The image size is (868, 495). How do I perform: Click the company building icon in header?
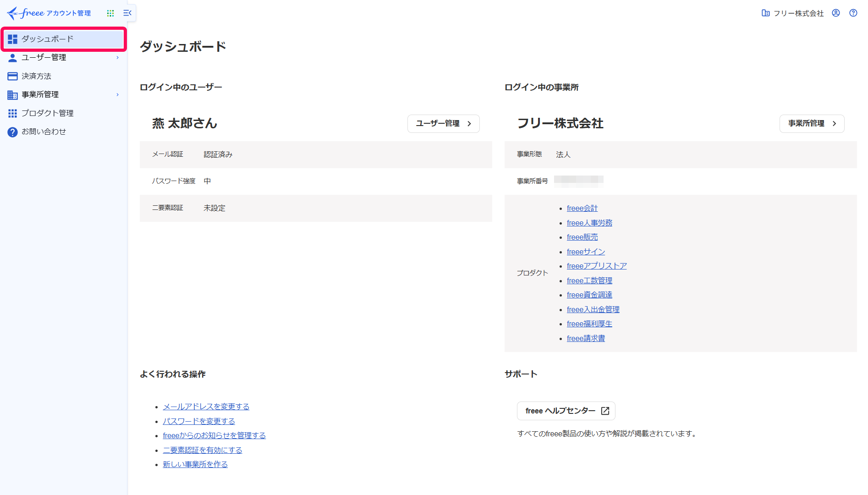(765, 13)
